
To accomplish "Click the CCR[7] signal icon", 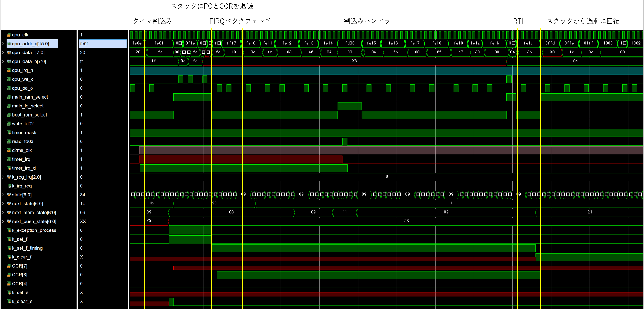I will click(9, 266).
